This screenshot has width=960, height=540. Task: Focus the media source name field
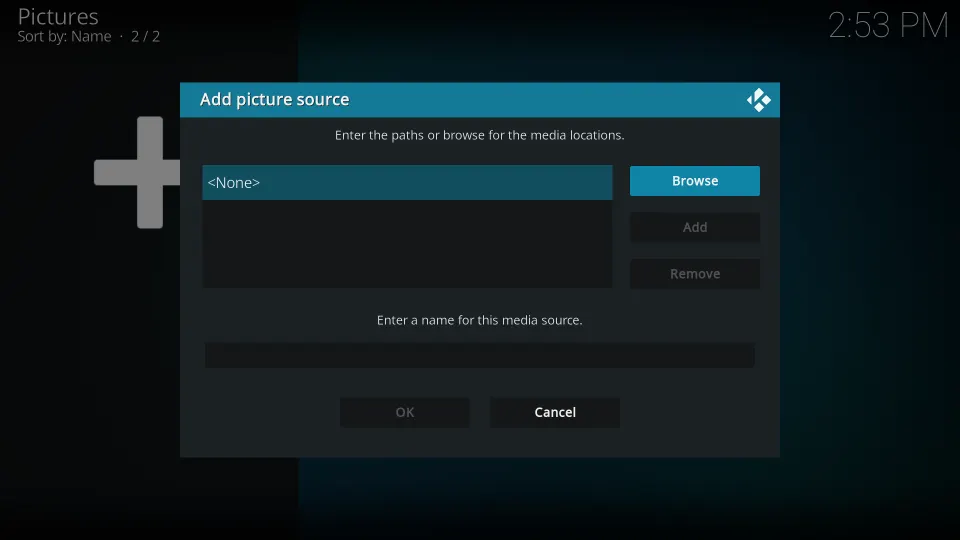[479, 355]
